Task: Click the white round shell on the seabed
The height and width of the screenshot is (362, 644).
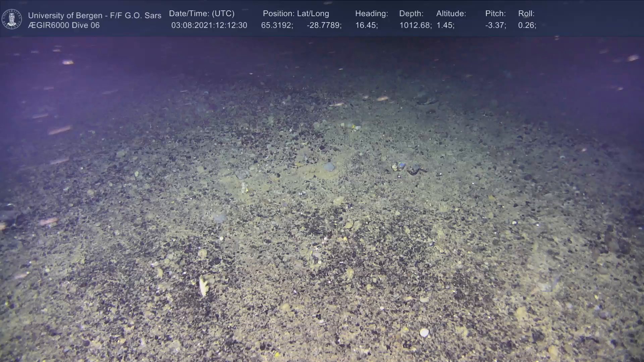Action: tap(424, 333)
